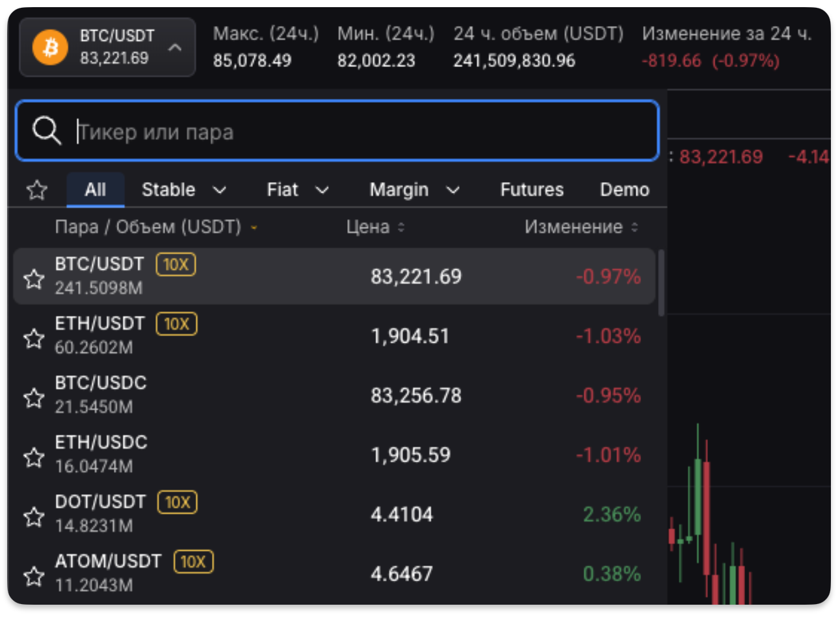Click the orange Bitcoin logo icon
Image resolution: width=840 pixels, height=619 pixels.
point(50,47)
